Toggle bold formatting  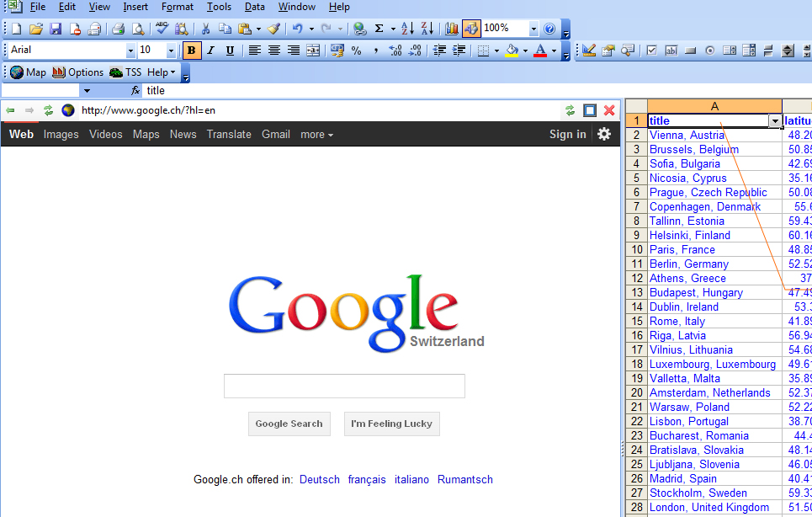tap(192, 51)
